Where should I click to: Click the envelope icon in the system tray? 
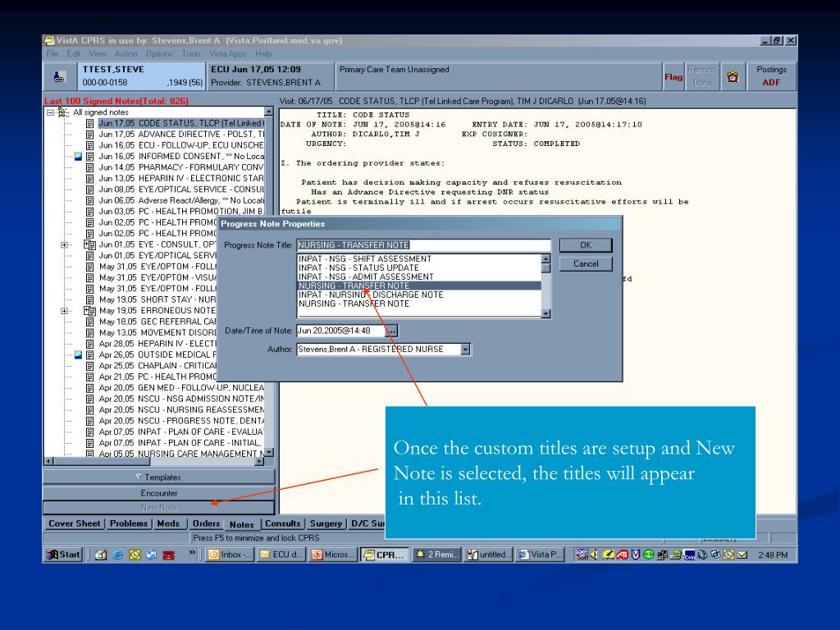(x=742, y=555)
